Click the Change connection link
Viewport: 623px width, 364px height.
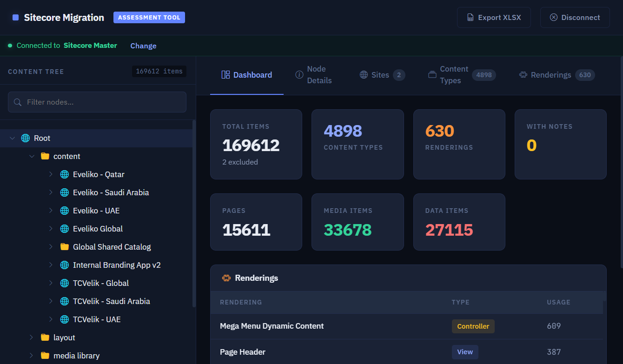coord(143,46)
